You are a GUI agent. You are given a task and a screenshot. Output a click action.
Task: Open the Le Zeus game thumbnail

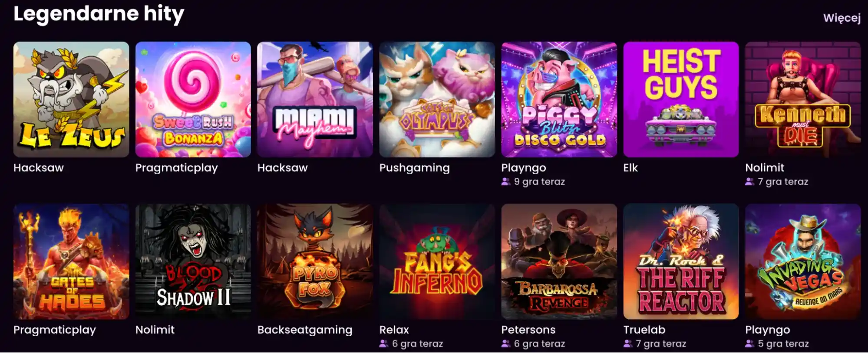coord(71,99)
